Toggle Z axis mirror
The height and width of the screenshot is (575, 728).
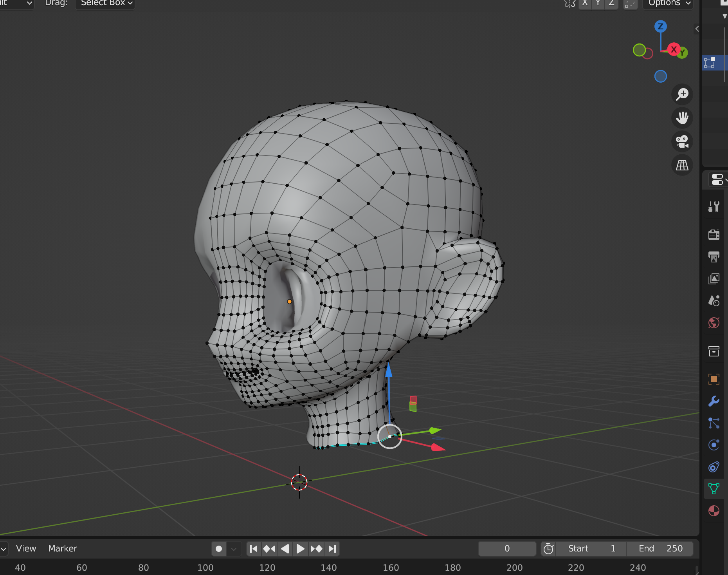click(611, 3)
